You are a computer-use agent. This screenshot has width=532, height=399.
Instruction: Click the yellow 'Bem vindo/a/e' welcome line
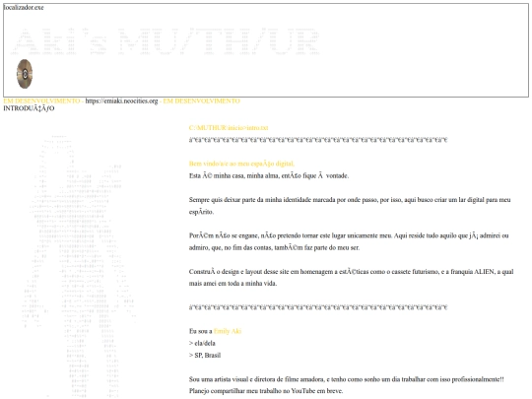pyautogui.click(x=241, y=164)
